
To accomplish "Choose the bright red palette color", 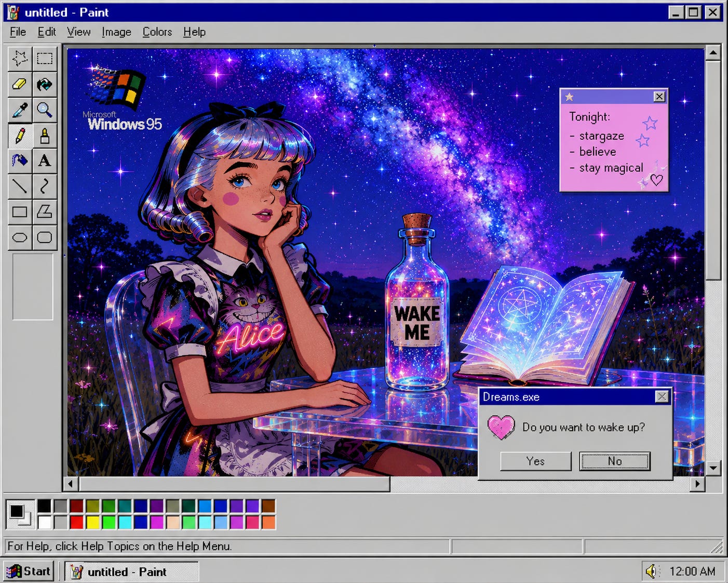I will point(77,522).
